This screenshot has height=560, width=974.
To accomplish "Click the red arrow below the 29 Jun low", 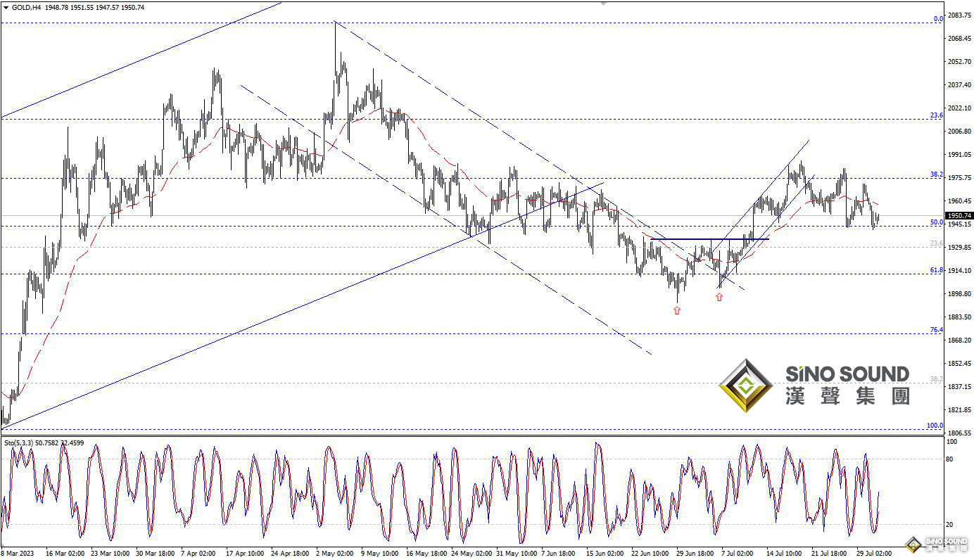I will click(677, 310).
